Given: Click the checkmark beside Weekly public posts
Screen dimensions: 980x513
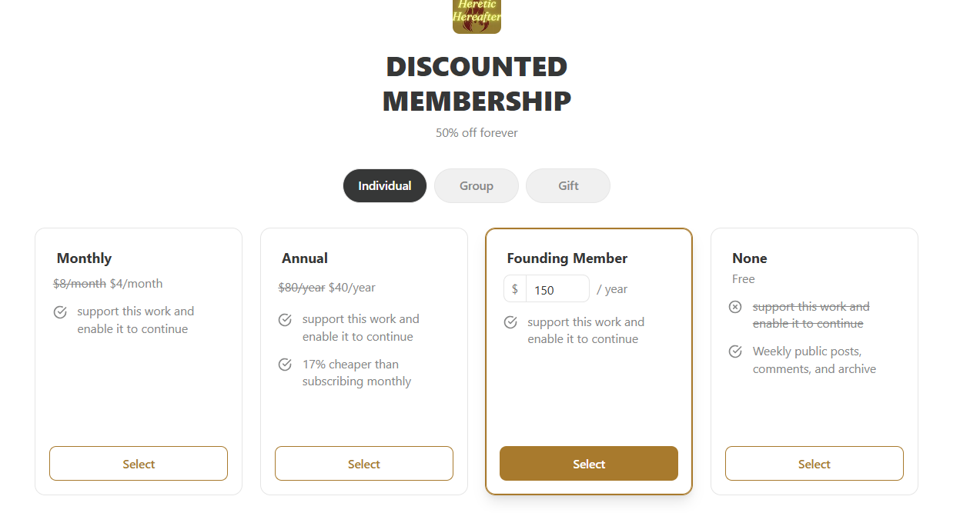Looking at the screenshot, I should pyautogui.click(x=735, y=351).
